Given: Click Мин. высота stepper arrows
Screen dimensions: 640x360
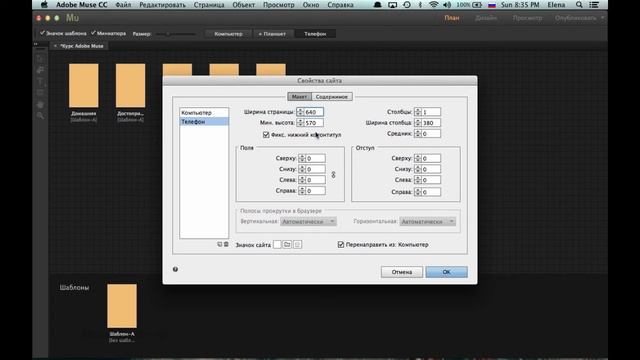Looking at the screenshot, I should pos(300,122).
